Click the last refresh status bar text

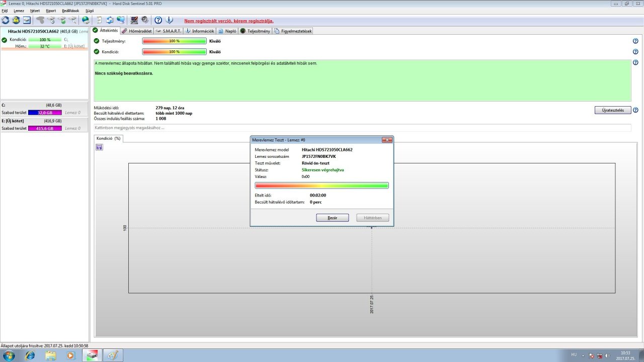tap(45, 346)
